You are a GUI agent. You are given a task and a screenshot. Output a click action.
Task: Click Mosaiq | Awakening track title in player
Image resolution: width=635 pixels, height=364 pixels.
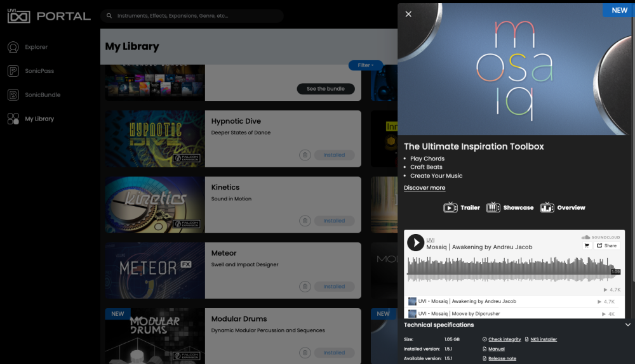click(x=479, y=247)
